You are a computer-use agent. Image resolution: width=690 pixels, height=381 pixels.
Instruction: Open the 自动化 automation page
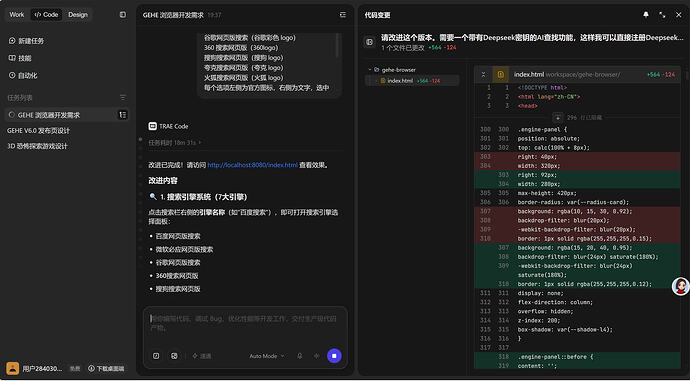(x=23, y=75)
